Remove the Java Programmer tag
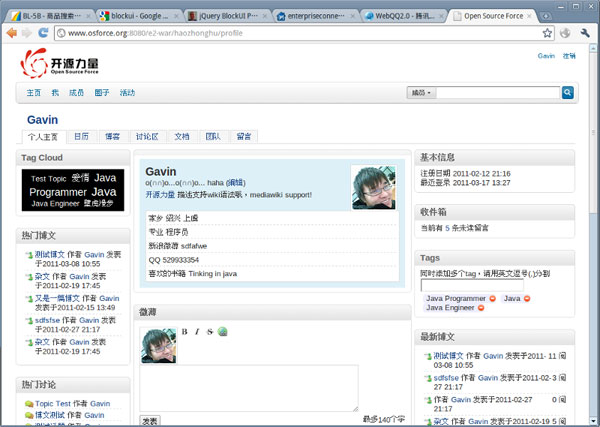Viewport: 600px width, 427px height. (x=492, y=298)
